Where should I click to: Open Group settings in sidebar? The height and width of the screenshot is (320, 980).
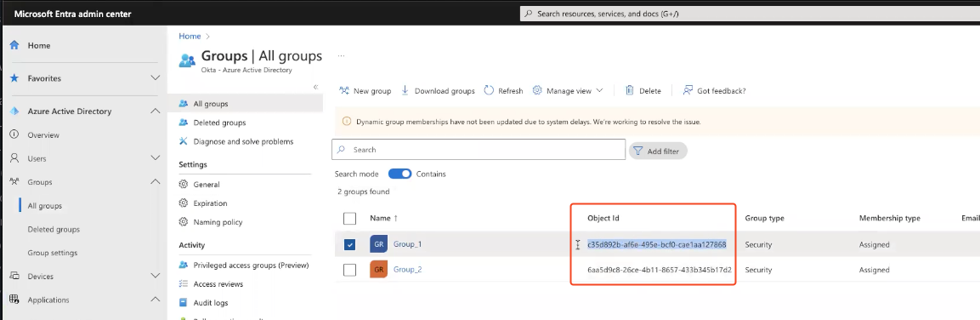[x=53, y=253]
